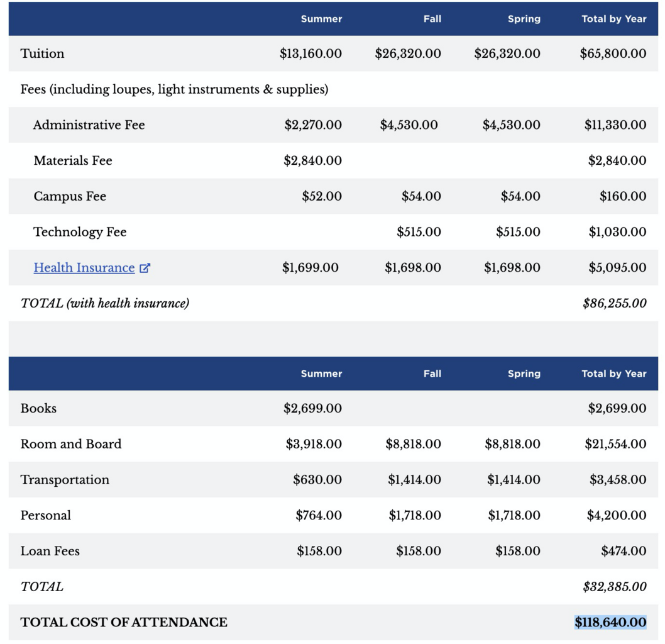Click the external link icon beside Health Insurance

[x=145, y=268]
